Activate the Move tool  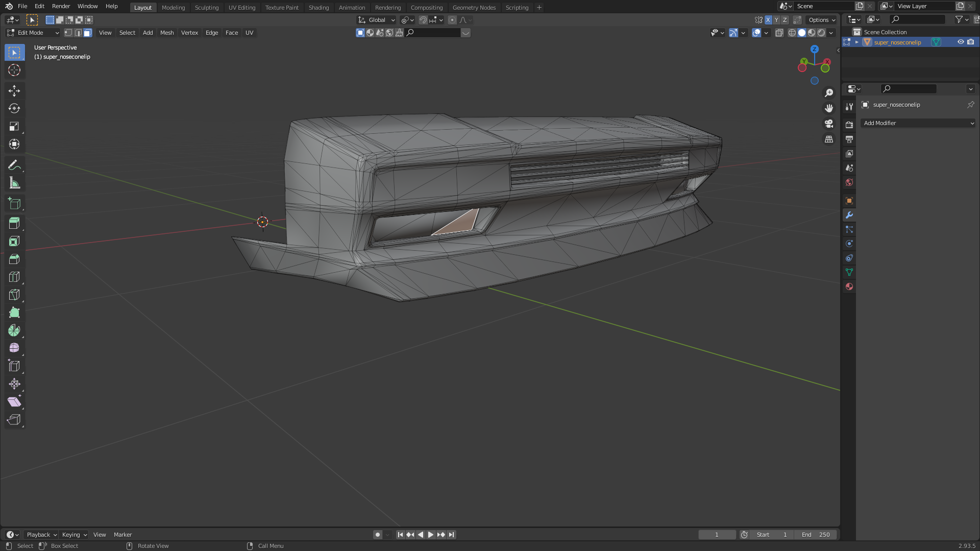[14, 91]
